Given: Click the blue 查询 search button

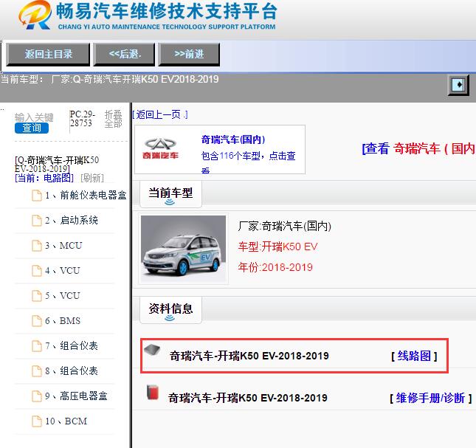Looking at the screenshot, I should pos(32,128).
